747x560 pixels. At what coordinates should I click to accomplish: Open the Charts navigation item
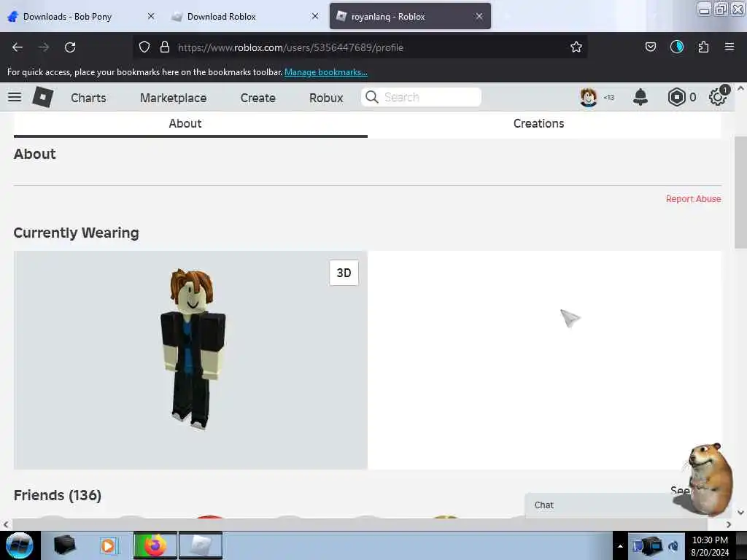coord(88,98)
